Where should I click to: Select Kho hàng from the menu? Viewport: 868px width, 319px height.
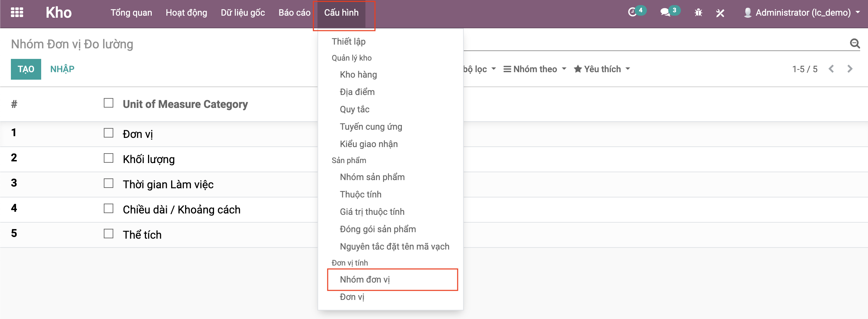click(x=358, y=75)
